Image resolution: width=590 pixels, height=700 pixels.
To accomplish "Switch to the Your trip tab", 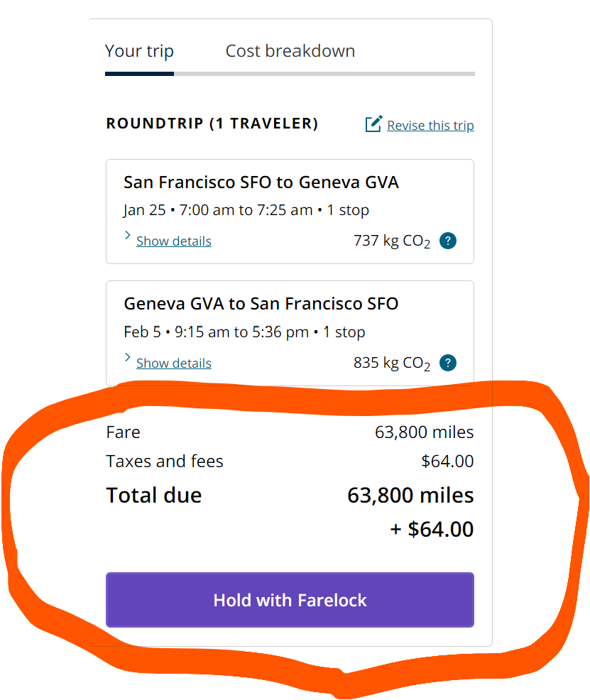I will tap(139, 51).
